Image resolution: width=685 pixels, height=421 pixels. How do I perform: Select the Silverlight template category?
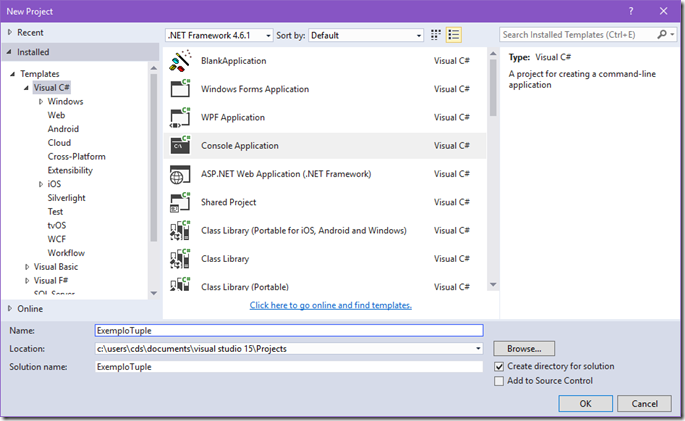66,198
